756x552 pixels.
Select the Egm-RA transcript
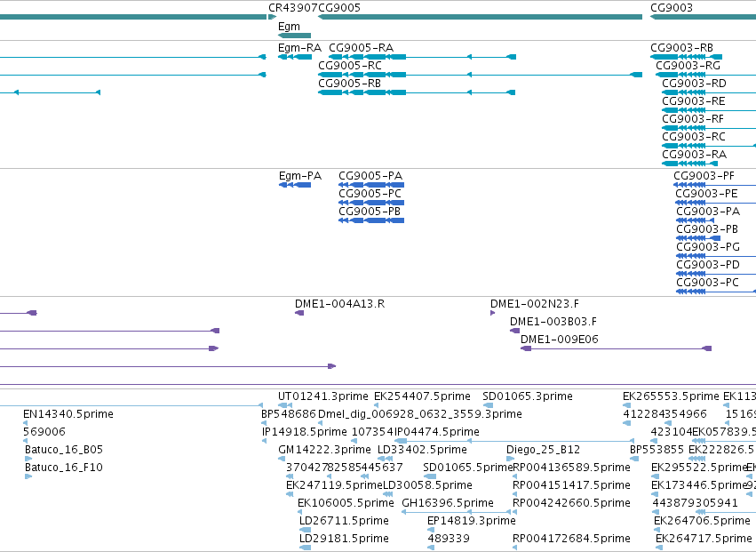(295, 57)
